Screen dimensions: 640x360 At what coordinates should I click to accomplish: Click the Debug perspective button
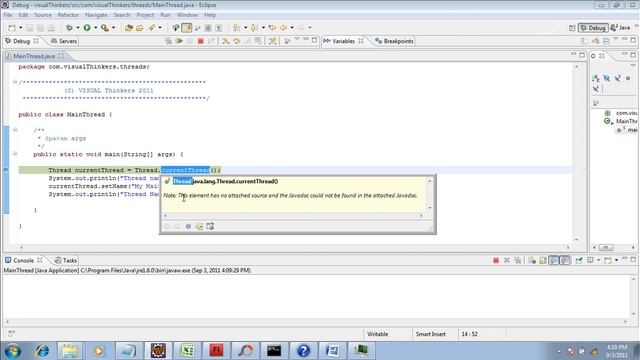click(x=593, y=28)
